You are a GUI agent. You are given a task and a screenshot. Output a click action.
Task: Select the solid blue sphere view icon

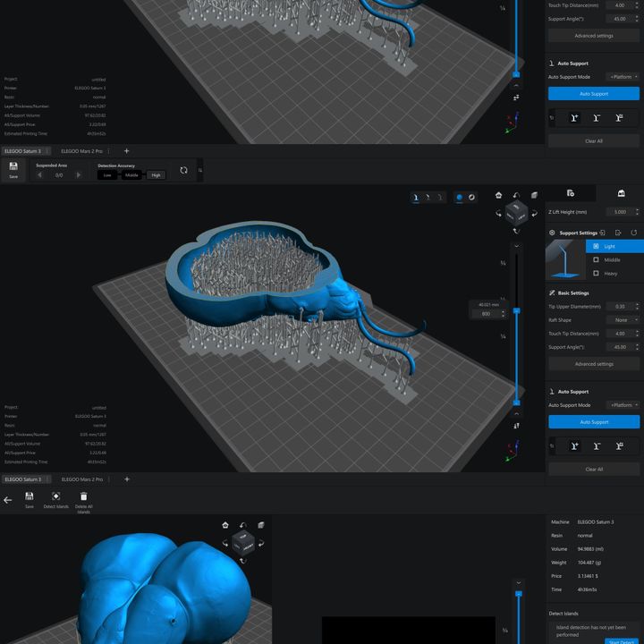[x=460, y=197]
